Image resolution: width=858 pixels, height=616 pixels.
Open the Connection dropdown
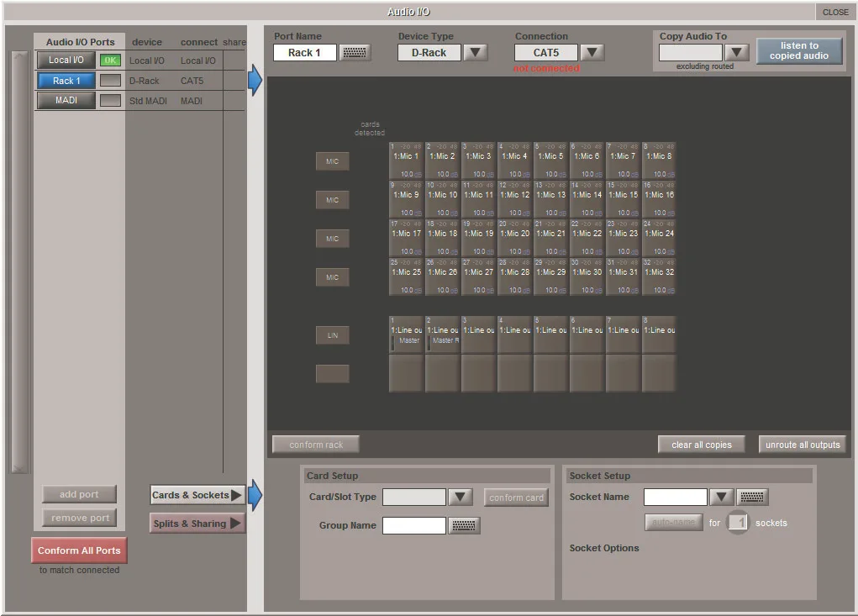[x=592, y=52]
